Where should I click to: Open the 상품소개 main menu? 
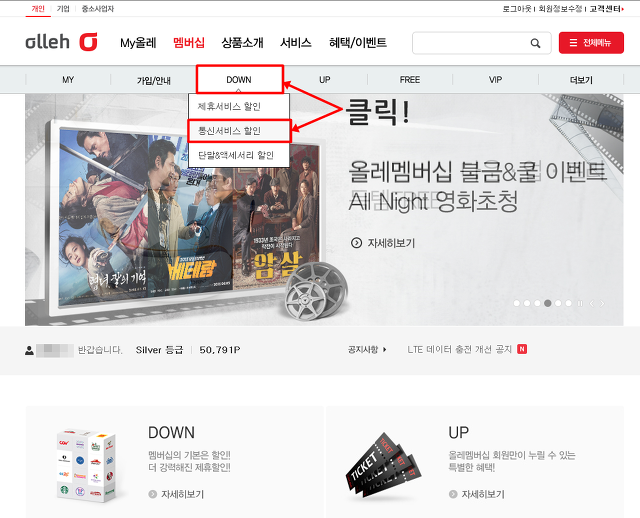click(x=242, y=42)
